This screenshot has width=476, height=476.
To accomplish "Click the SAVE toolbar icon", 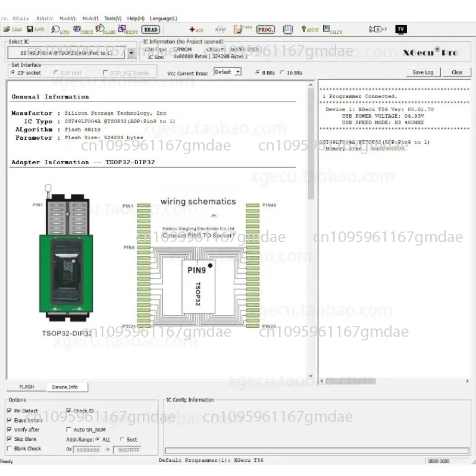I will (x=36, y=29).
